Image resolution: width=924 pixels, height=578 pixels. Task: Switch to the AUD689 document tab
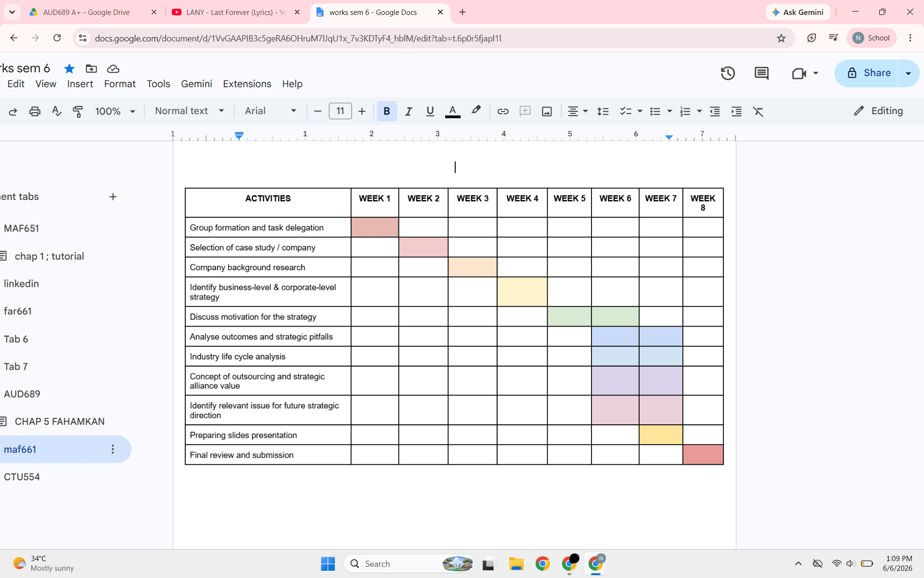pyautogui.click(x=22, y=394)
